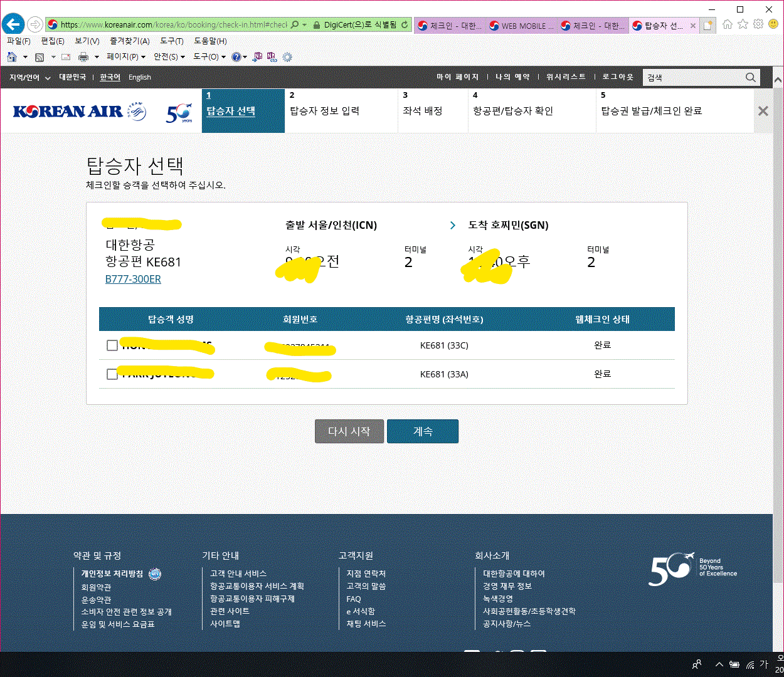The width and height of the screenshot is (784, 677).
Task: Open the 도구(O) dropdown
Action: coord(209,57)
